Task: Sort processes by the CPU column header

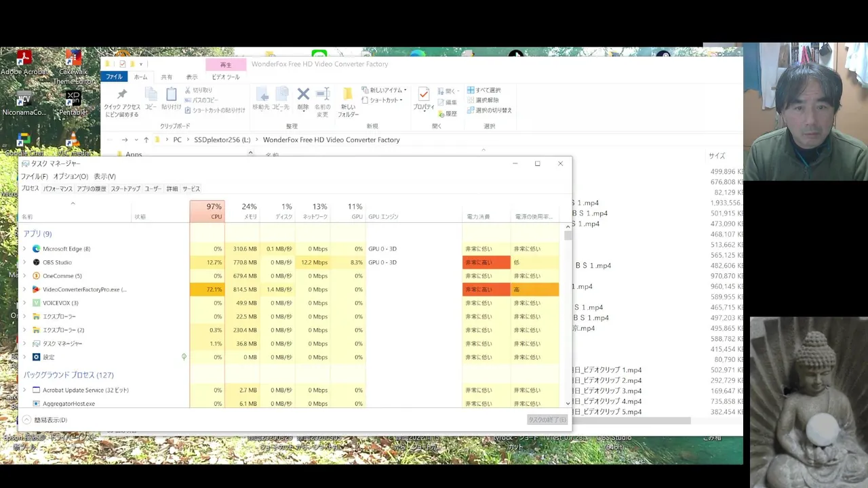Action: click(x=207, y=211)
